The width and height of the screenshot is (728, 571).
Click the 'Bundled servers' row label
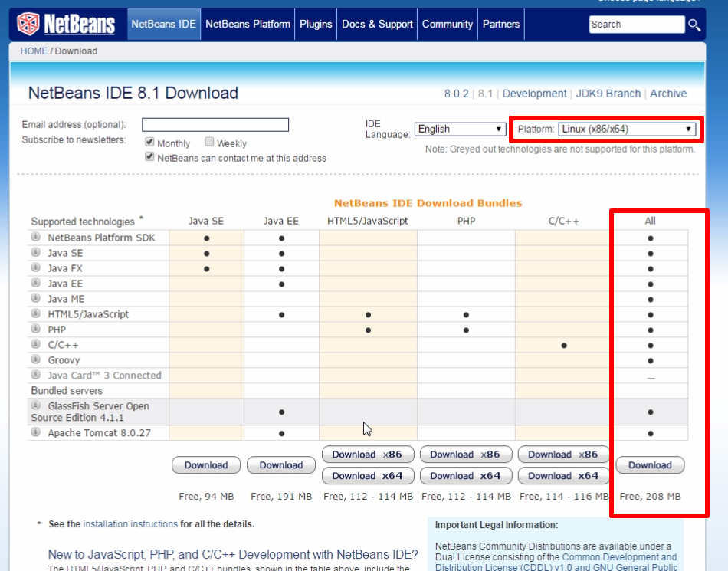(67, 390)
